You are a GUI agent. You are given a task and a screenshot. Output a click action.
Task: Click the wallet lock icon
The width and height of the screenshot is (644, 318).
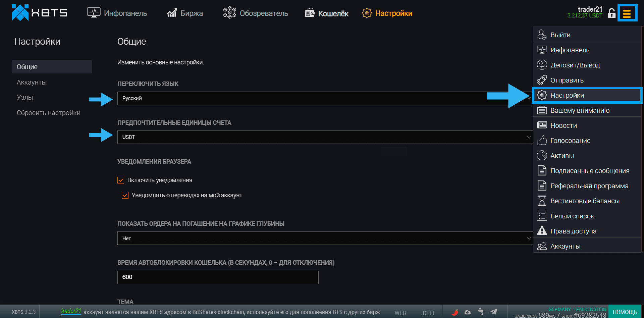coord(611,13)
